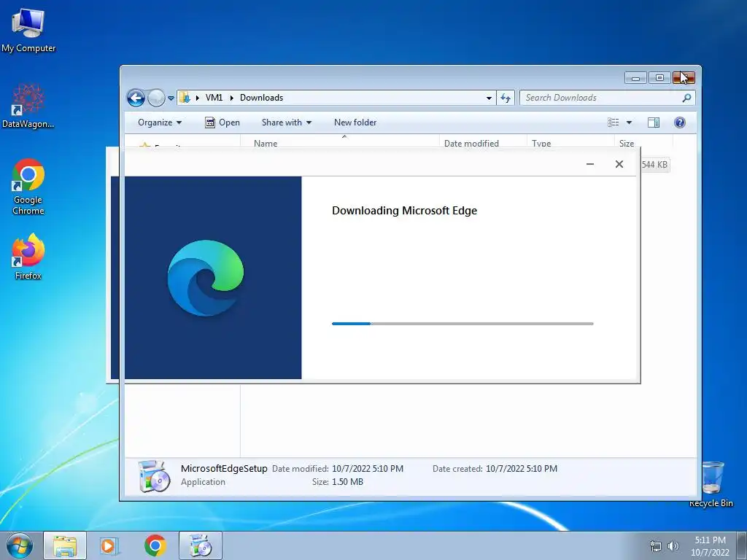Open Windows Explorer from the taskbar
Screen dimensions: 747x560
point(65,545)
